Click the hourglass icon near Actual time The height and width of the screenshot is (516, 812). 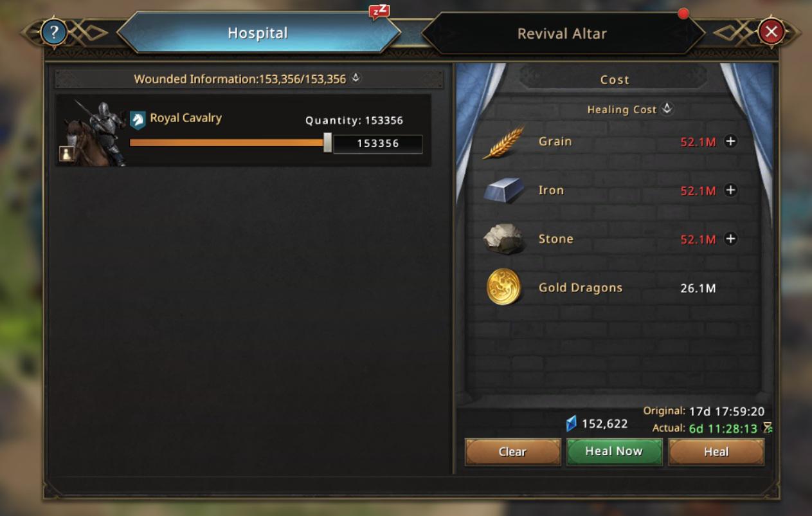(766, 428)
